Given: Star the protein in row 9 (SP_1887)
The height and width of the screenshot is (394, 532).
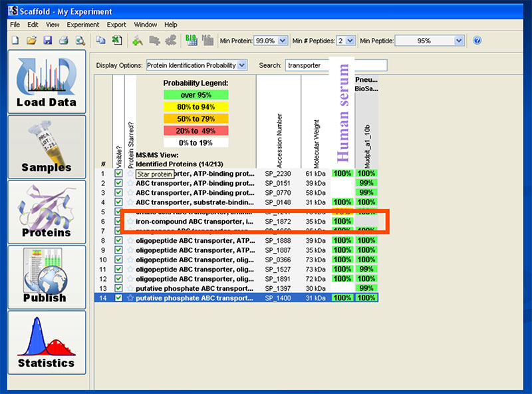Looking at the screenshot, I should [x=130, y=250].
